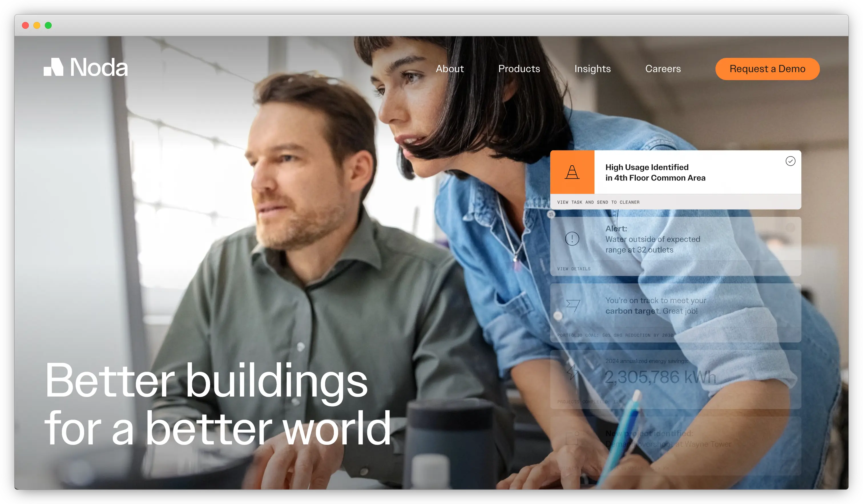This screenshot has height=504, width=863.
Task: Click View Details on the Alert card
Action: 574,269
